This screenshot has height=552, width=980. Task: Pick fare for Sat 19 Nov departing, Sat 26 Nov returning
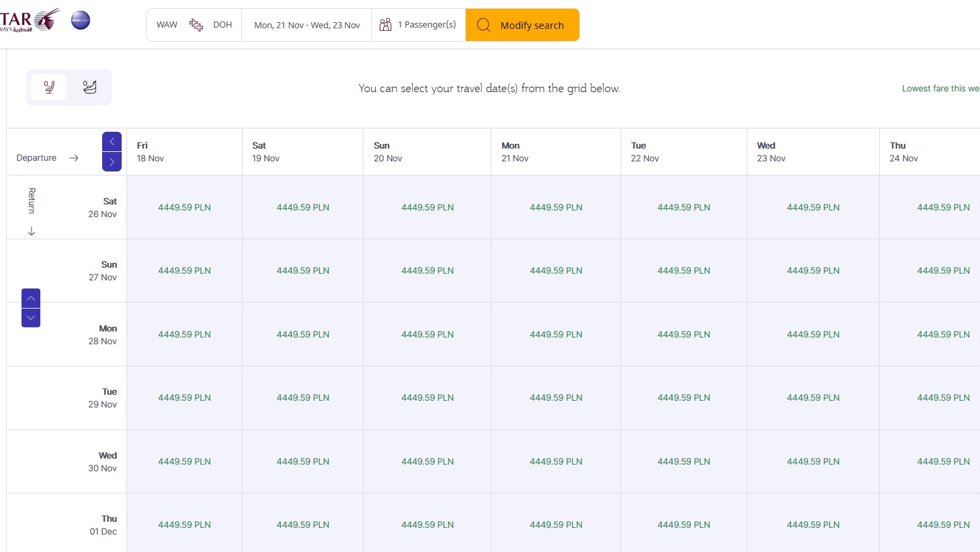pos(302,207)
